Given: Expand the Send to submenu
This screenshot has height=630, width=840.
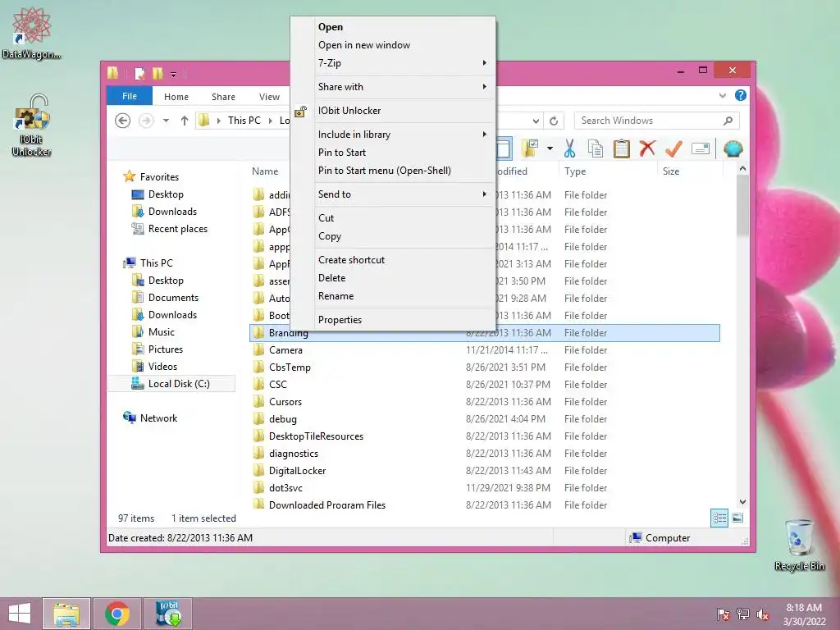Looking at the screenshot, I should point(393,194).
